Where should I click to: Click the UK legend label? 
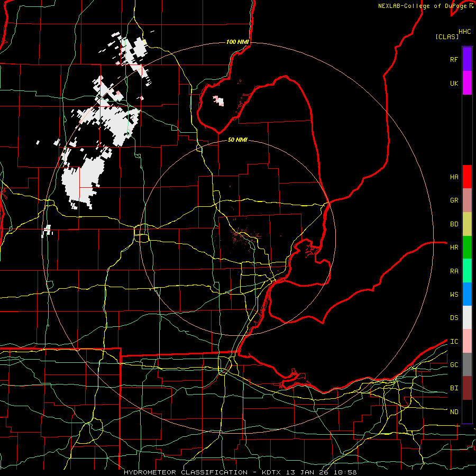(x=454, y=83)
